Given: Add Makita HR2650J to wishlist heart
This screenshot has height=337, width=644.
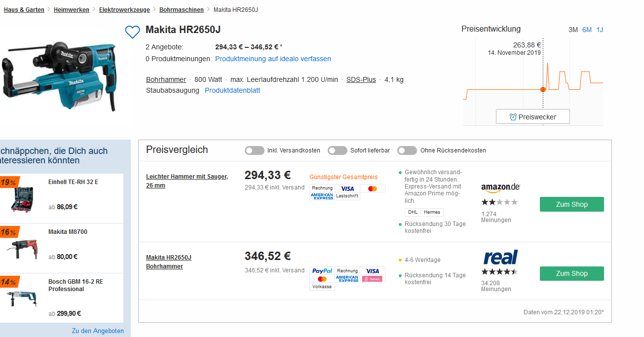Looking at the screenshot, I should [x=132, y=32].
